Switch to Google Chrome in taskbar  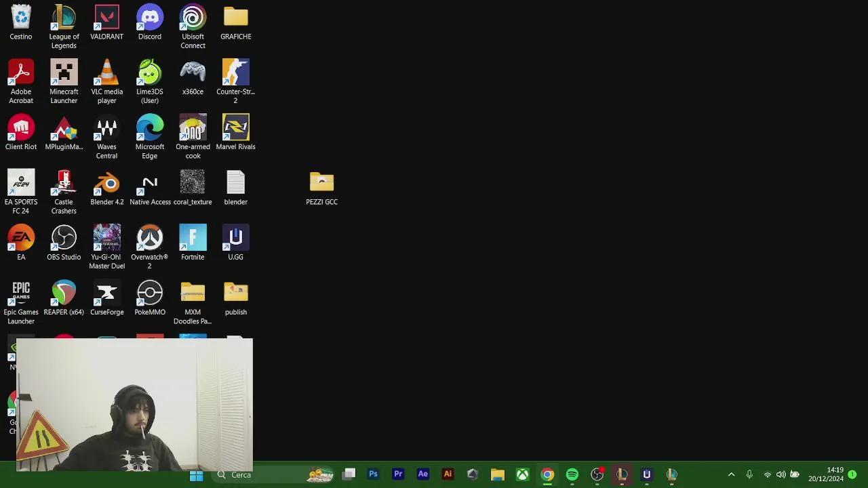pos(547,474)
